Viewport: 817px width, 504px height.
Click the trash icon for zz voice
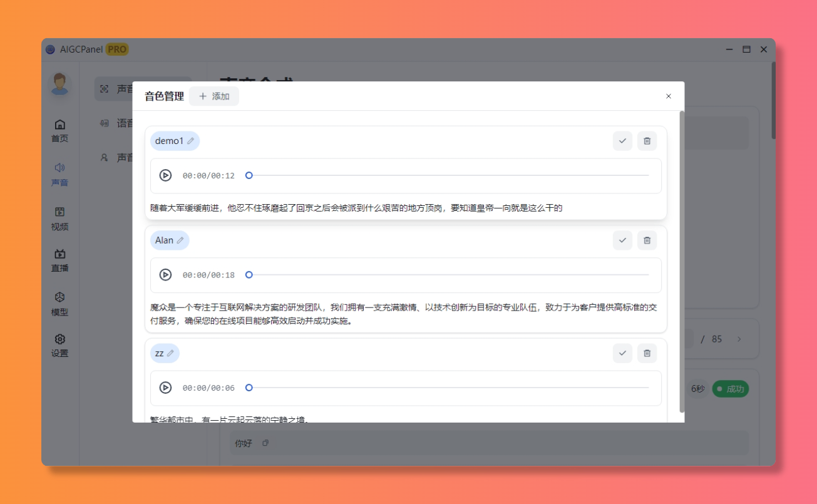click(x=647, y=353)
